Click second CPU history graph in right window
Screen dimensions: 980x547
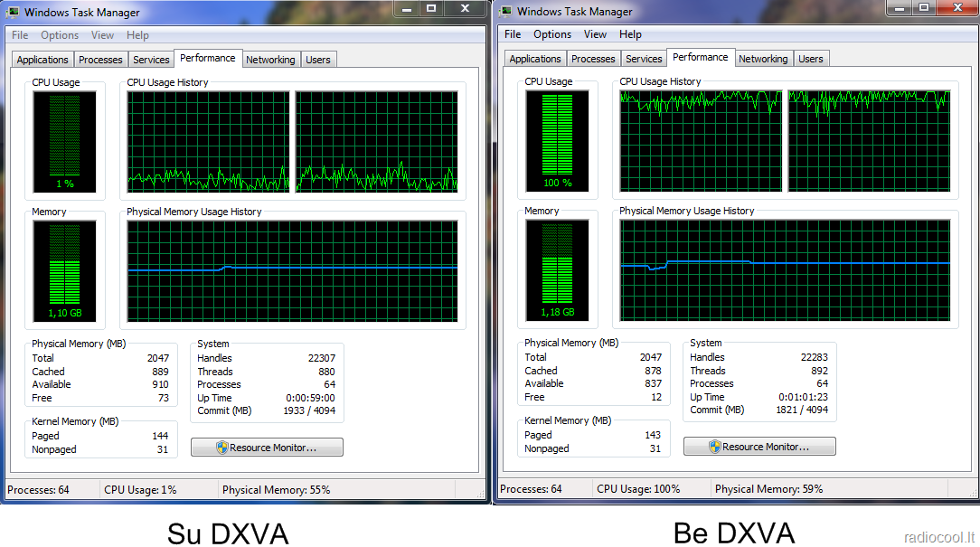(870, 141)
